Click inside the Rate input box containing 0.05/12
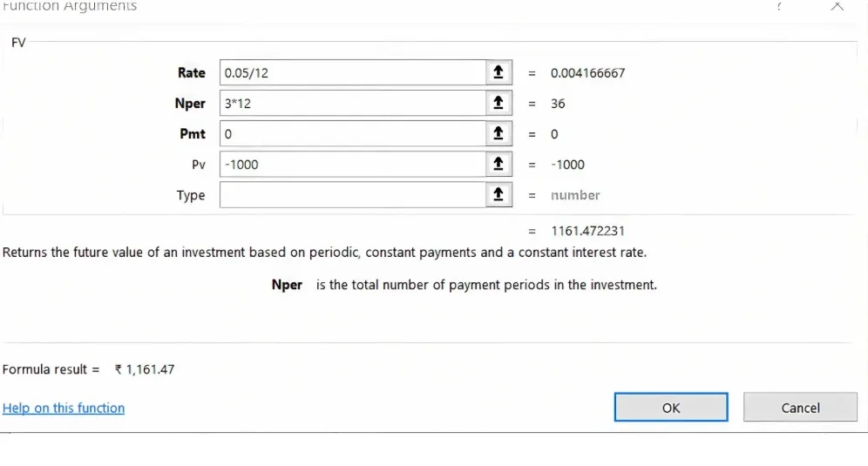868x466 pixels. pyautogui.click(x=352, y=73)
